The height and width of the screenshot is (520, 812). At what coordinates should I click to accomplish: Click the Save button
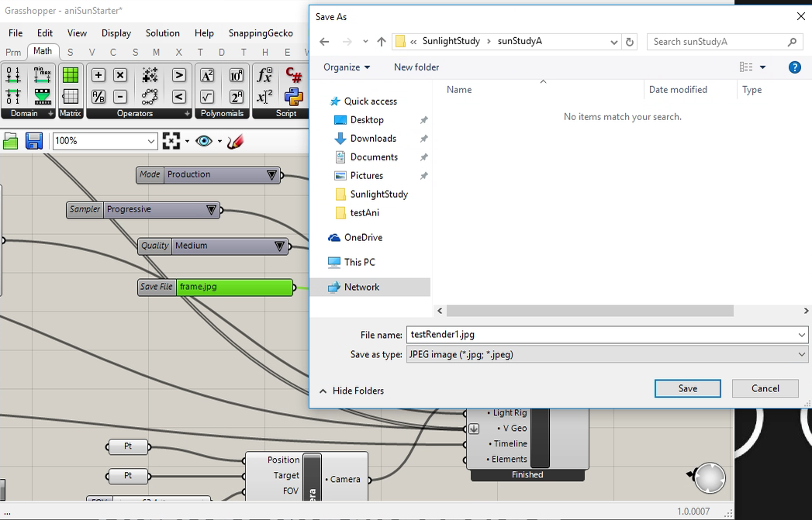tap(688, 388)
